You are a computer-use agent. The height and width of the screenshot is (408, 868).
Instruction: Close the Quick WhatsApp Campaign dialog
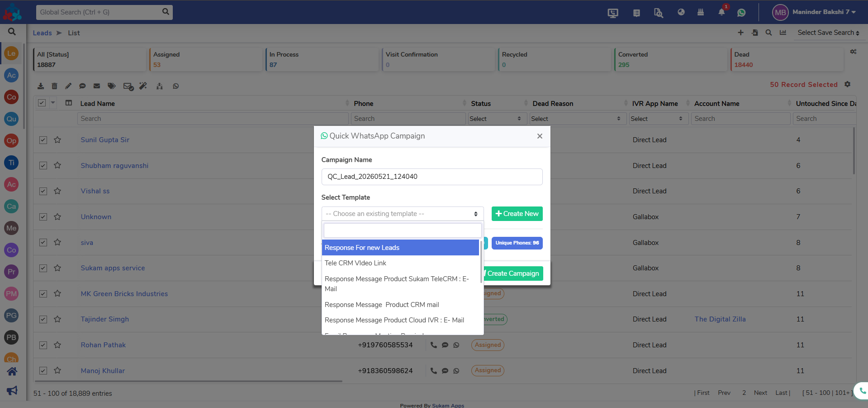pyautogui.click(x=540, y=136)
